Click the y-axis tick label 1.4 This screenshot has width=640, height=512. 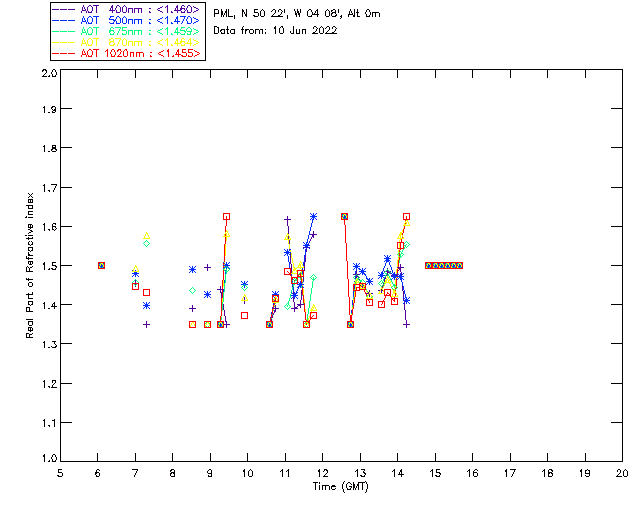[49, 305]
